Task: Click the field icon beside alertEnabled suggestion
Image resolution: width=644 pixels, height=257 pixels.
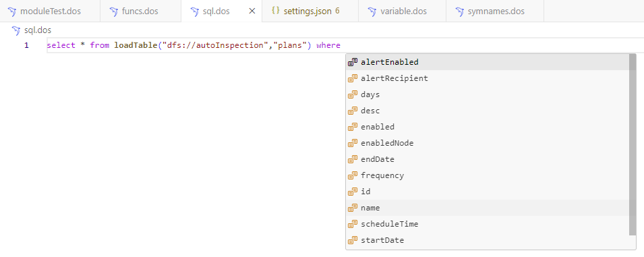Action: point(353,62)
